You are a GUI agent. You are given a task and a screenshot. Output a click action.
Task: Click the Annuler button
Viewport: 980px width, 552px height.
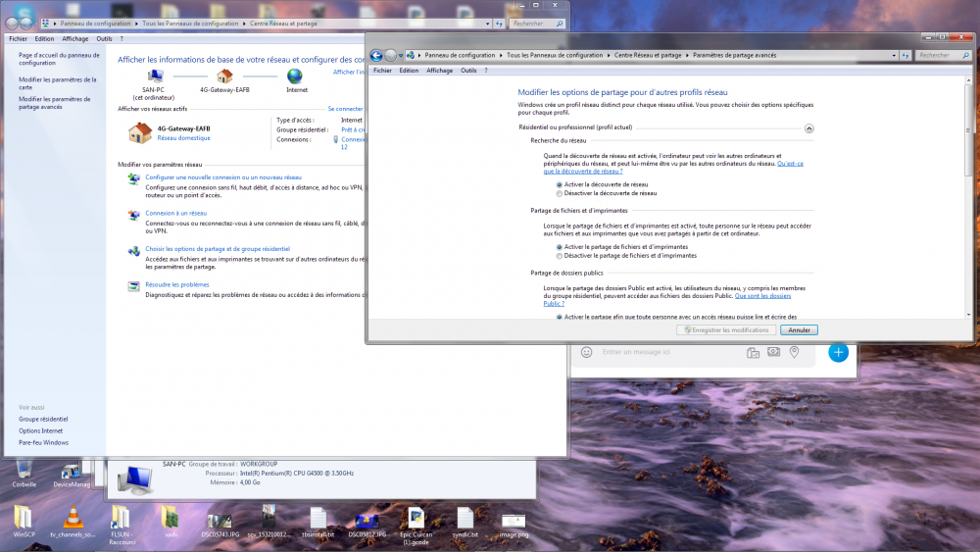799,330
